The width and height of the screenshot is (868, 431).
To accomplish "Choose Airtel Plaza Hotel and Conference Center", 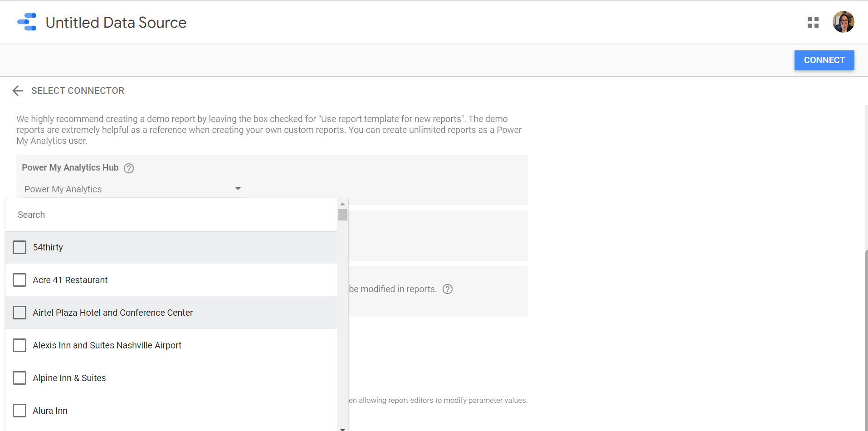I will 112,313.
